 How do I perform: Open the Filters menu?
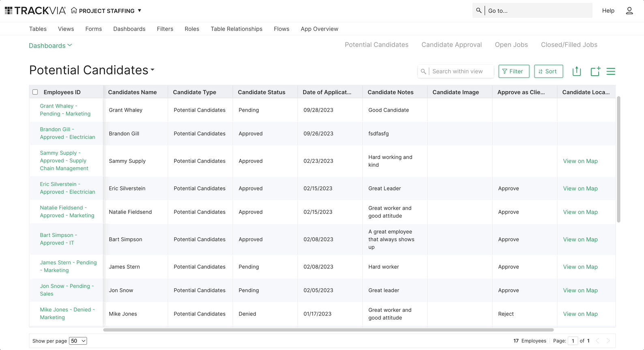165,29
